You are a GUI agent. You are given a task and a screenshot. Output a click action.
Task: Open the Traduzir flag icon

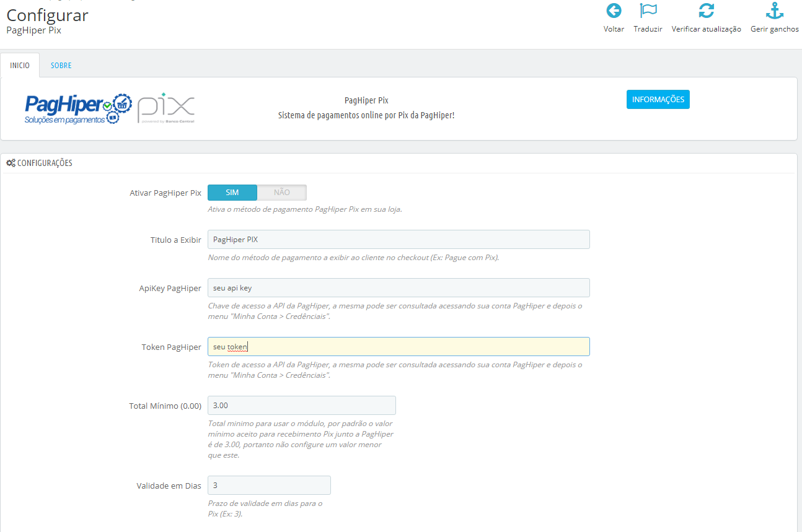point(648,11)
